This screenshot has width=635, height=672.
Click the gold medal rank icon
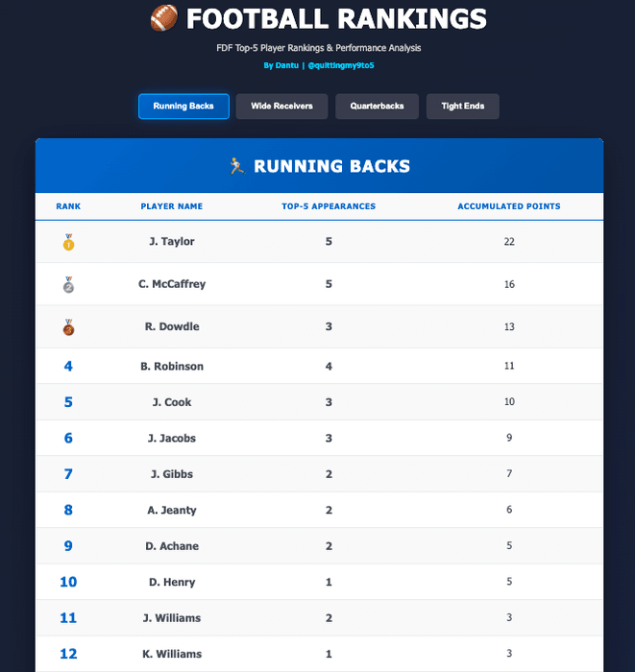pos(68,243)
